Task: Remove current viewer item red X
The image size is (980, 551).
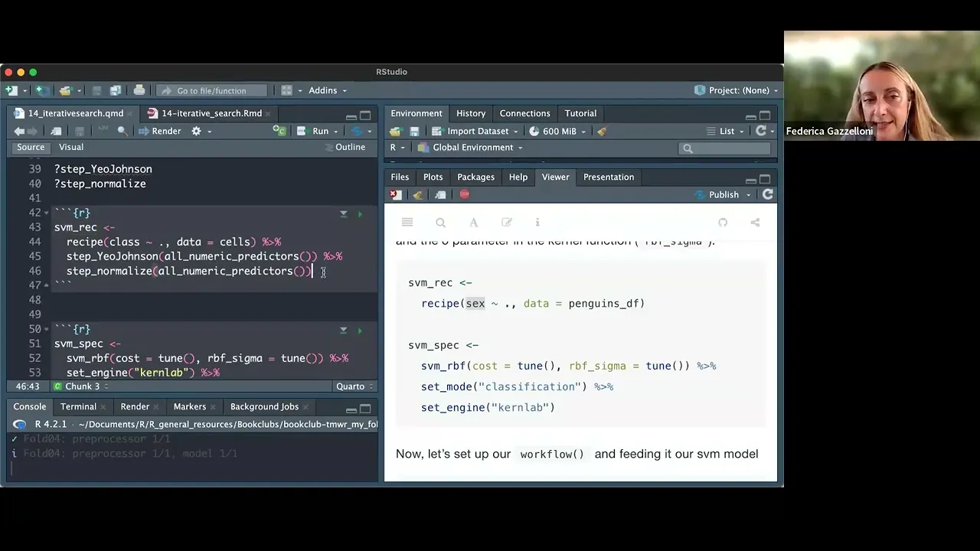Action: [396, 194]
